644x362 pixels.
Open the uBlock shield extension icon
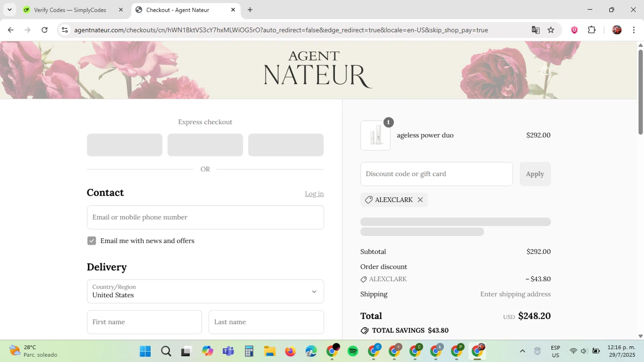(574, 30)
